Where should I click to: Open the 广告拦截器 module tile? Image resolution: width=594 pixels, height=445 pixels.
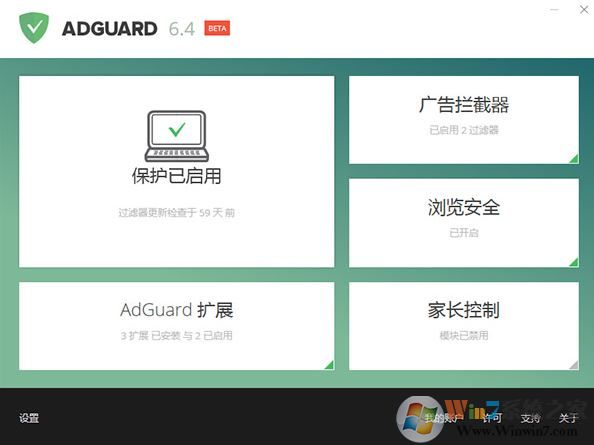click(464, 120)
